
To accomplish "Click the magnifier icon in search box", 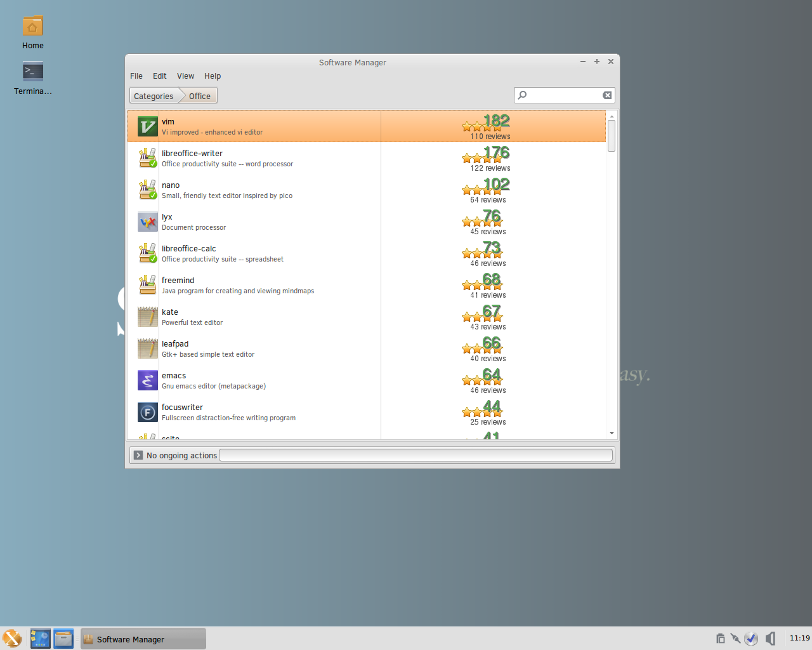I will tap(522, 95).
